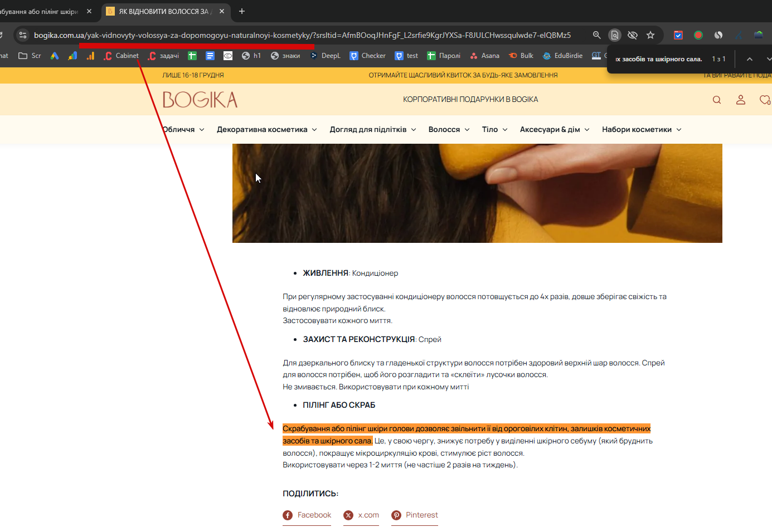The width and height of the screenshot is (772, 532).
Task: Click the hair article image
Action: click(477, 193)
